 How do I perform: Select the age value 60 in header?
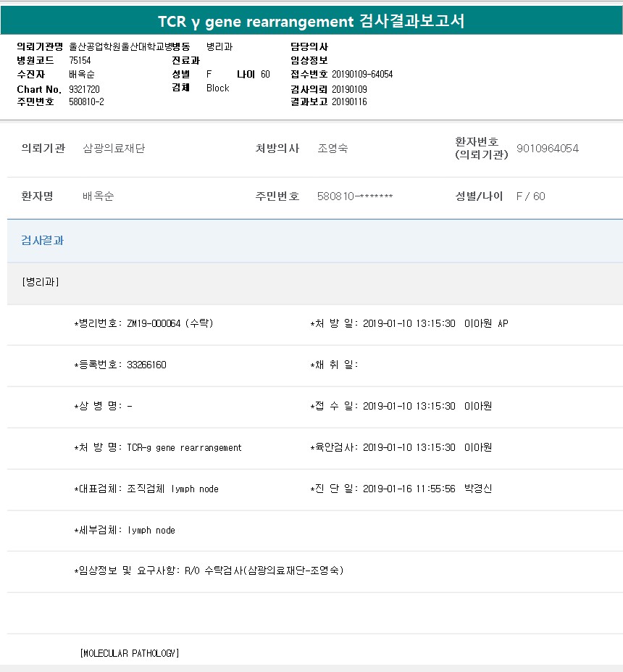[x=265, y=74]
